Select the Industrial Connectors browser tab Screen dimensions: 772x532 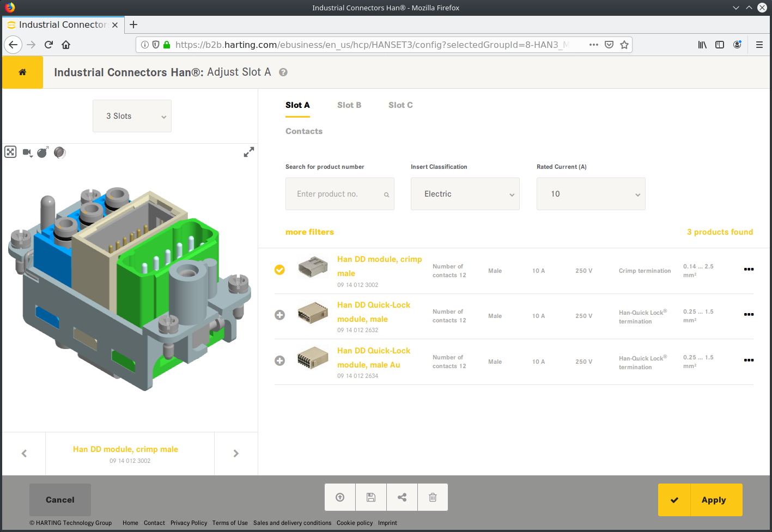63,25
